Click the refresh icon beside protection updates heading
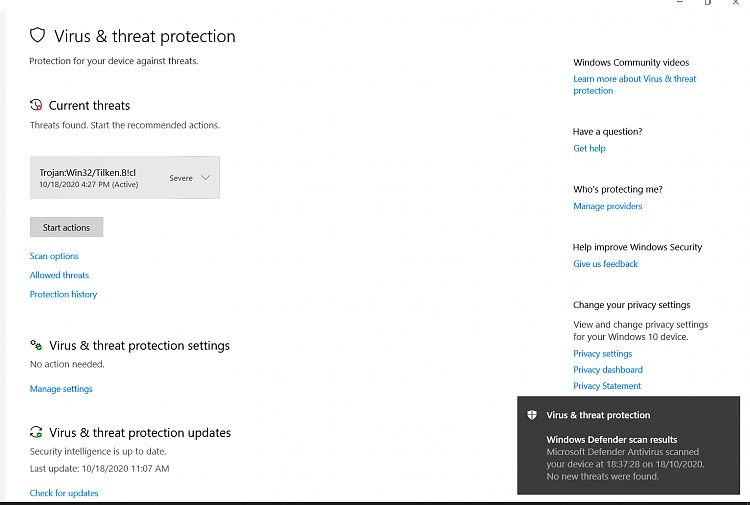The width and height of the screenshot is (750, 505). tap(36, 432)
